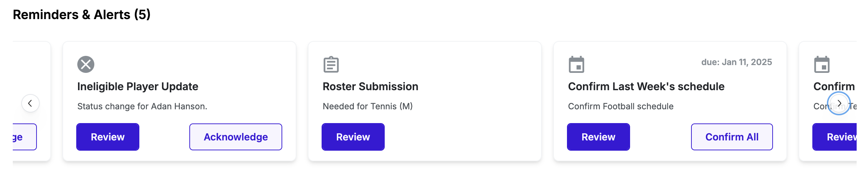Click calendar icon on Confirm Last Week's schedule
This screenshot has height=191, width=868.
click(x=577, y=64)
